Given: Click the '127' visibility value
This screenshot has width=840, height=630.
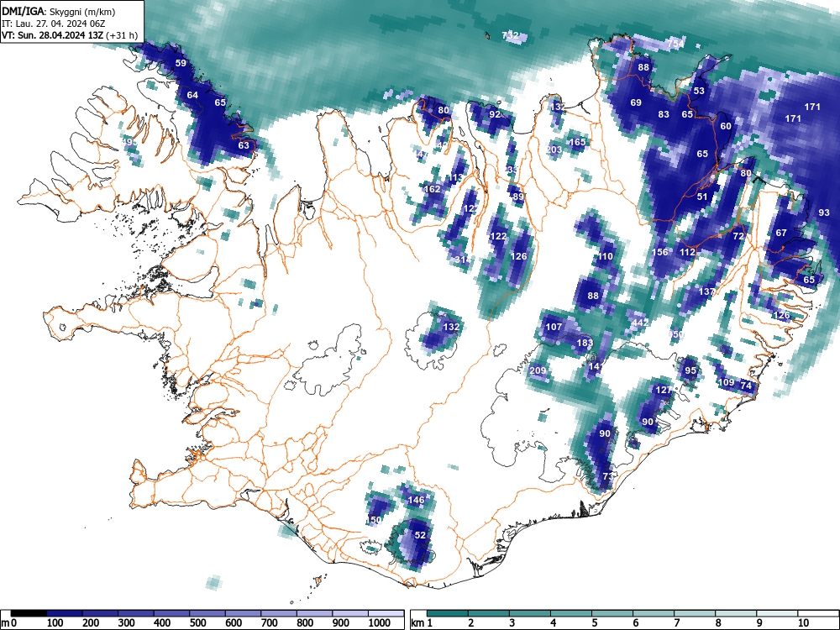Looking at the screenshot, I should (664, 390).
